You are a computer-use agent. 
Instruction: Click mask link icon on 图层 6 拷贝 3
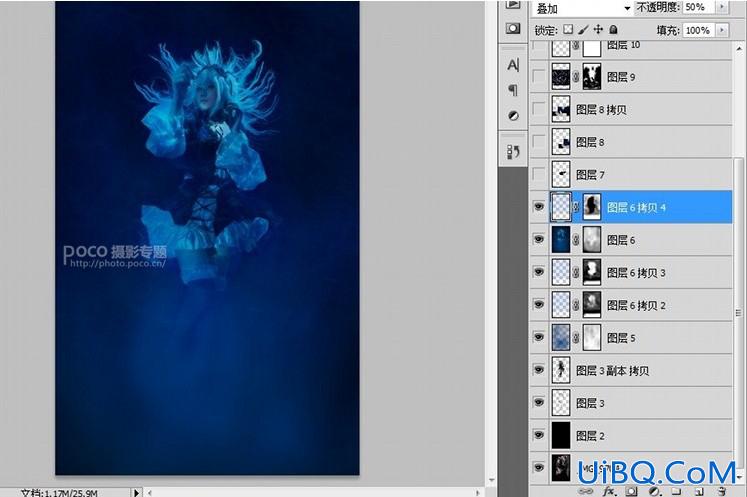[x=576, y=273]
